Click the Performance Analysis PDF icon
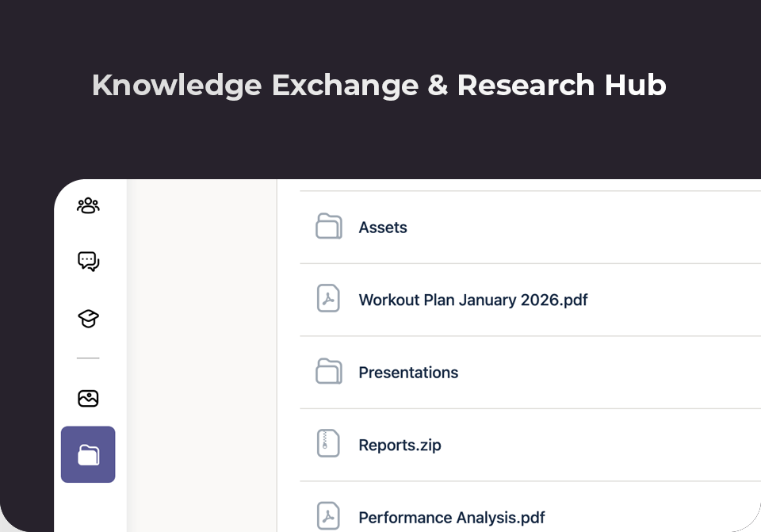The height and width of the screenshot is (532, 761). pyautogui.click(x=328, y=516)
